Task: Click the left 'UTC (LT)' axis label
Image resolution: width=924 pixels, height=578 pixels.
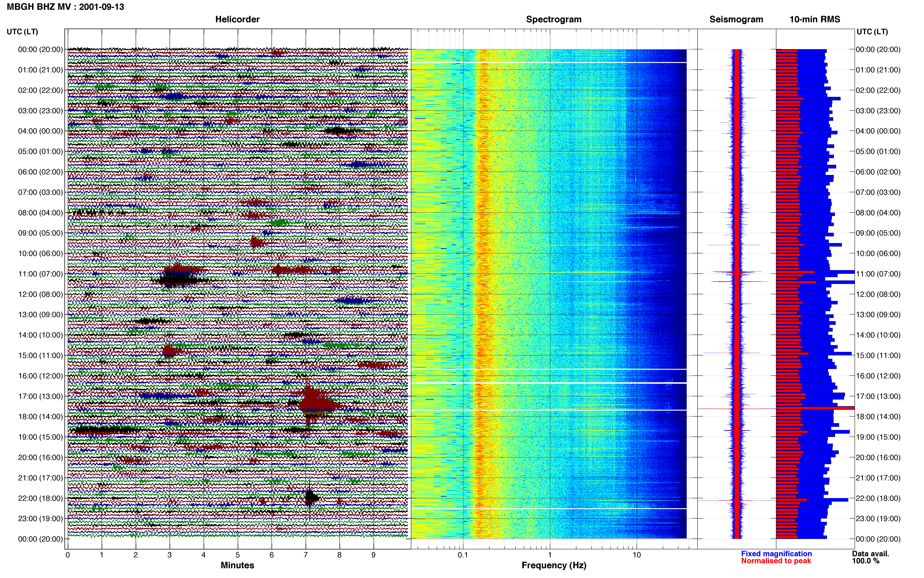Action: click(x=22, y=32)
